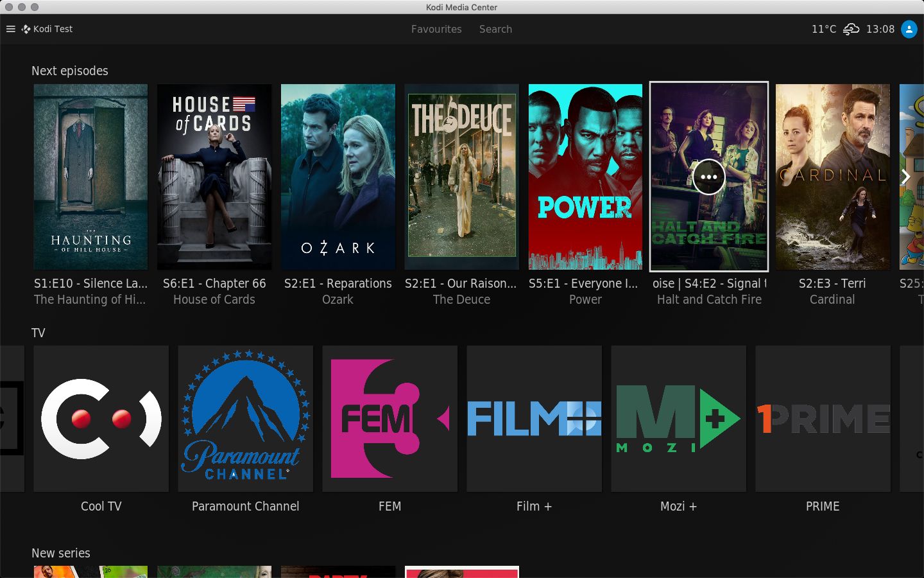The height and width of the screenshot is (578, 924).
Task: Open the Favourites tab
Action: pos(436,29)
